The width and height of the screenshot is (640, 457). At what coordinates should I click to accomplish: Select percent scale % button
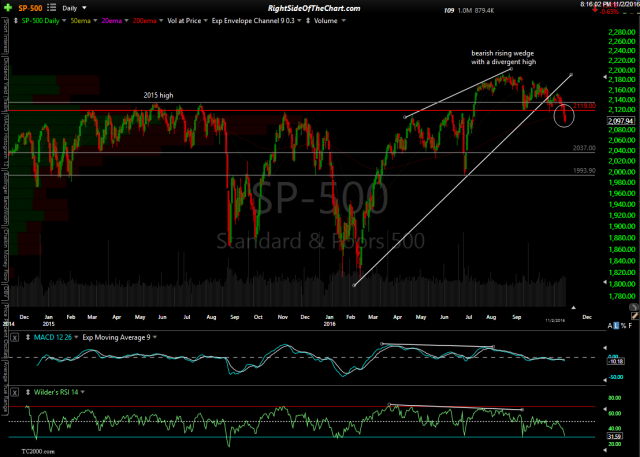point(623,326)
